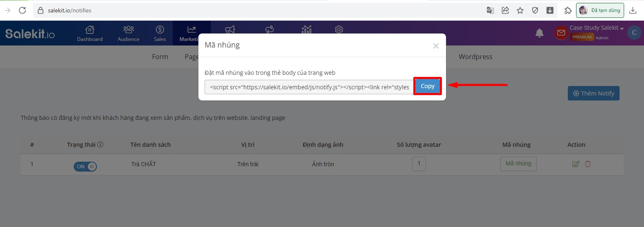Open the Audience section
The height and width of the screenshot is (227, 644).
(x=128, y=33)
